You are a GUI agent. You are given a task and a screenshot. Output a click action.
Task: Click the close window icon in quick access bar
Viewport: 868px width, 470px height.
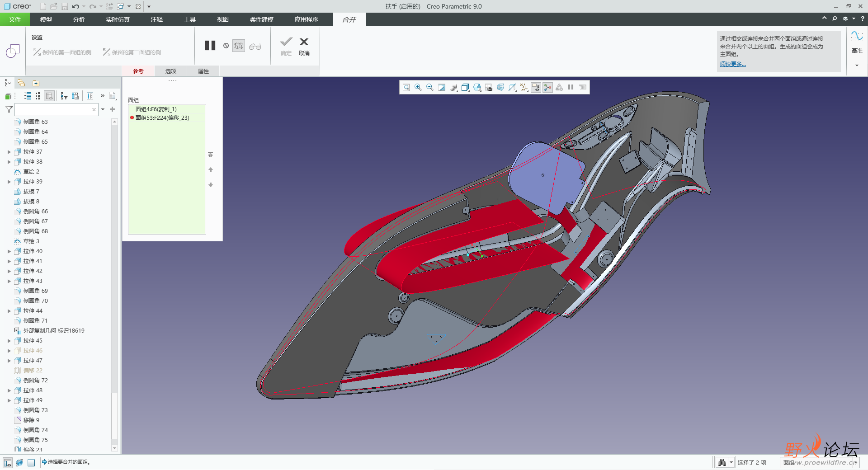[138, 6]
